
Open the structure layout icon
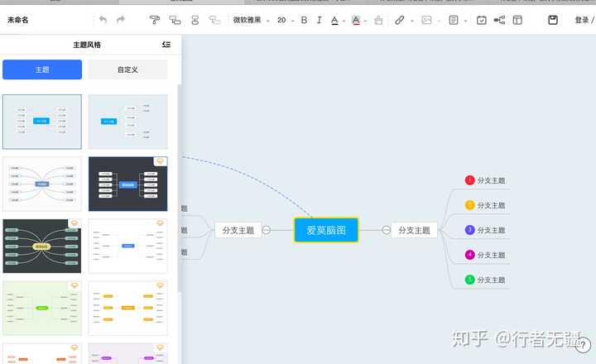click(x=499, y=20)
